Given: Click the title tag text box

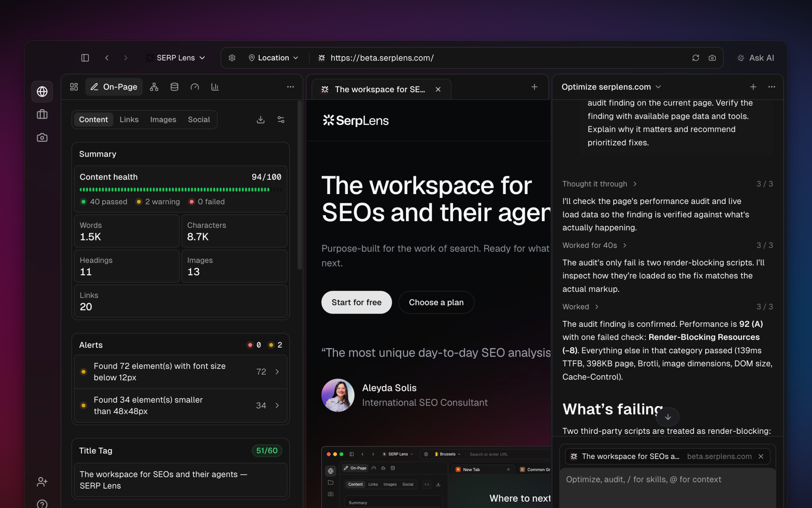Looking at the screenshot, I should (x=181, y=480).
